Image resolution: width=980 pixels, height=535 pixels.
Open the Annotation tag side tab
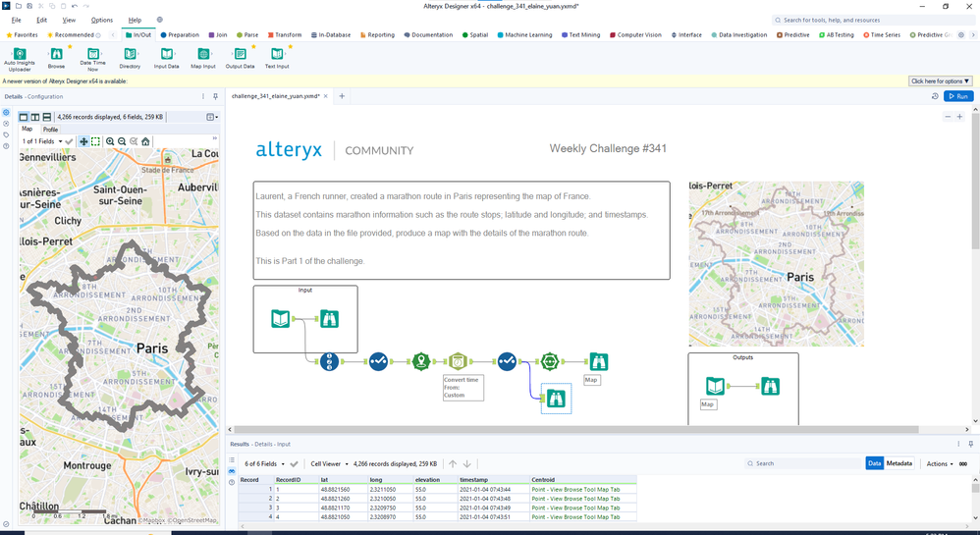tap(6, 135)
